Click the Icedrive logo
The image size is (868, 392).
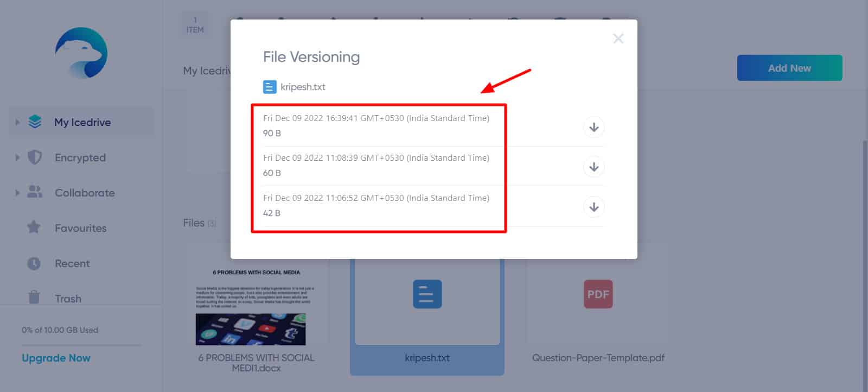[x=81, y=53]
